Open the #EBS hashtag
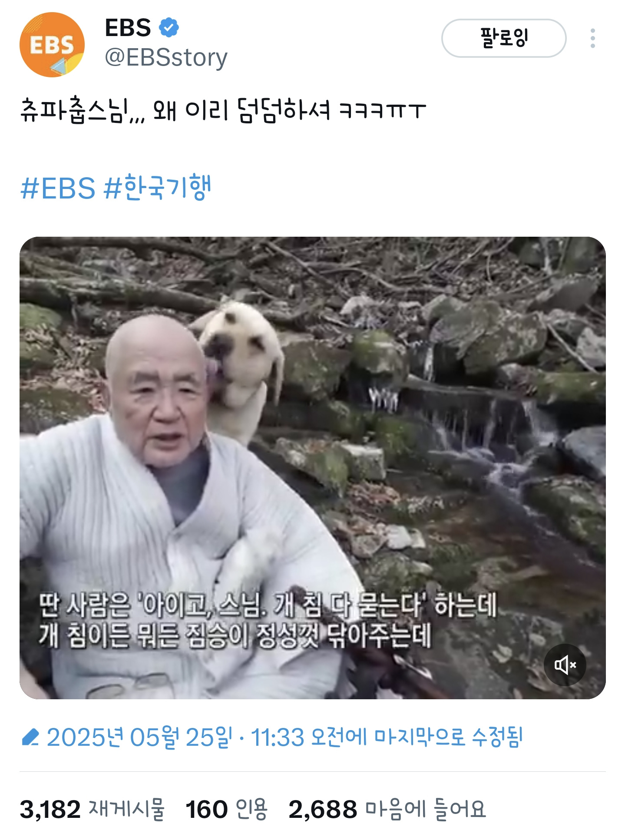This screenshot has width=625, height=840. pos(58,188)
